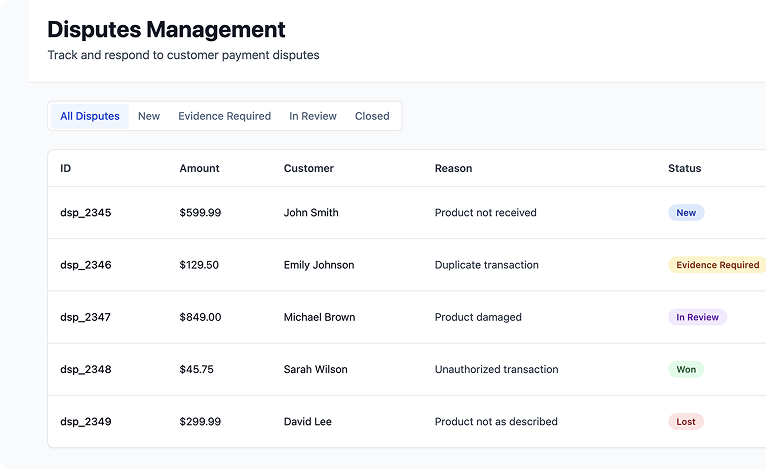Image resolution: width=766 pixels, height=469 pixels.
Task: Go to the Closed tab
Action: (x=372, y=116)
